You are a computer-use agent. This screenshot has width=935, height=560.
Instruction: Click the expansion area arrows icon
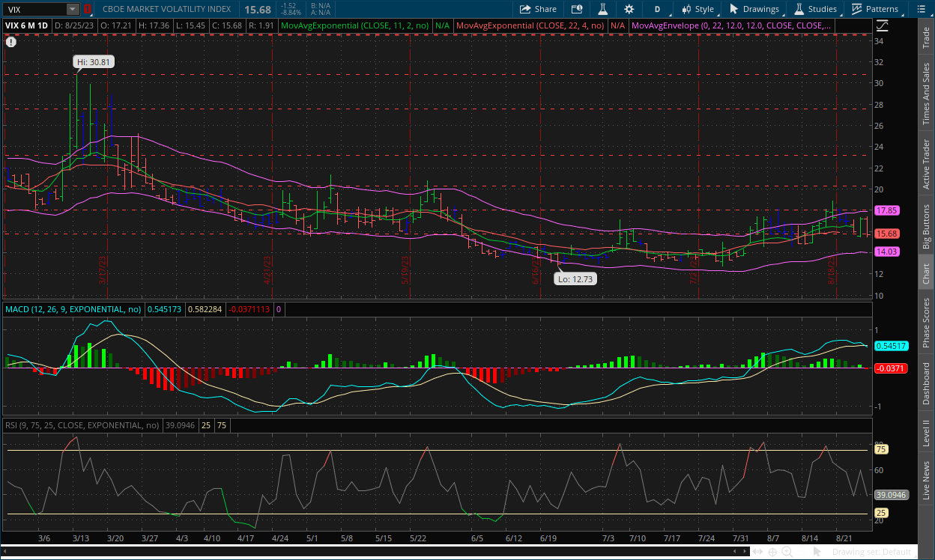(758, 553)
